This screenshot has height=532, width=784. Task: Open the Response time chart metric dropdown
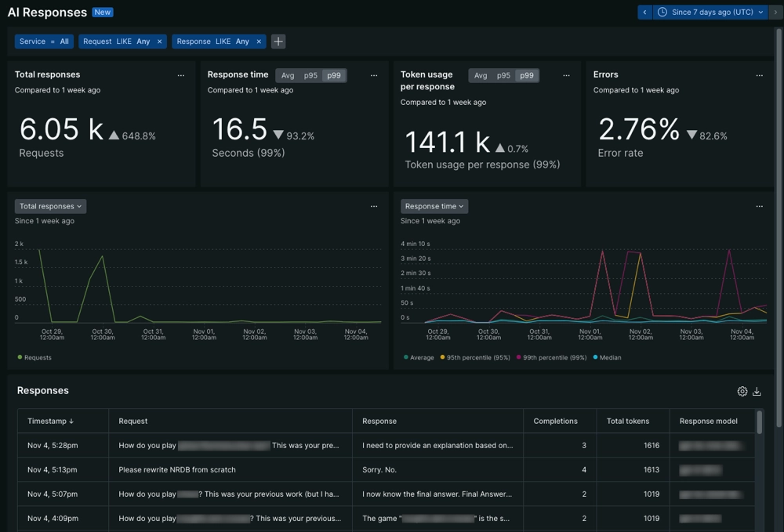pos(434,206)
